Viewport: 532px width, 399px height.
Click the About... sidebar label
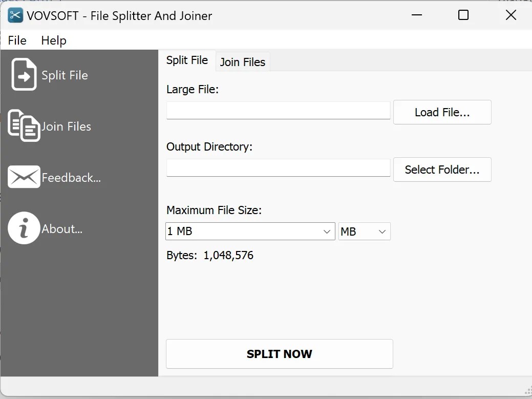pos(62,229)
